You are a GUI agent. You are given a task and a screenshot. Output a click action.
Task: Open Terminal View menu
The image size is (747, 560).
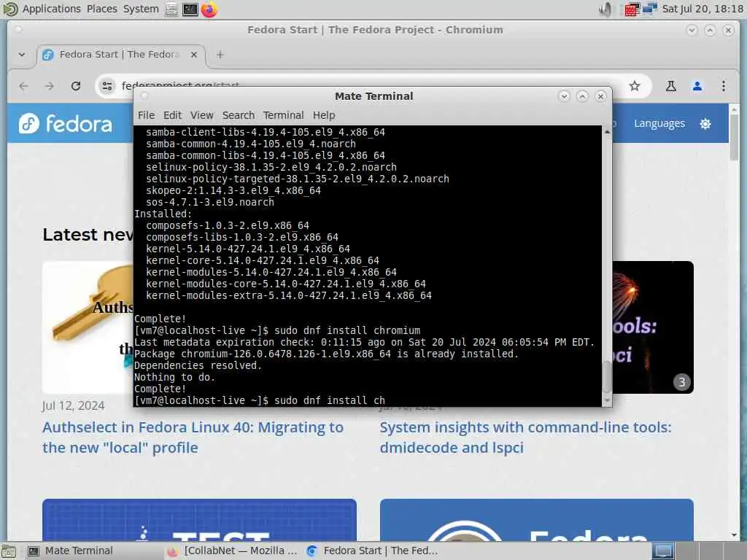tap(202, 115)
